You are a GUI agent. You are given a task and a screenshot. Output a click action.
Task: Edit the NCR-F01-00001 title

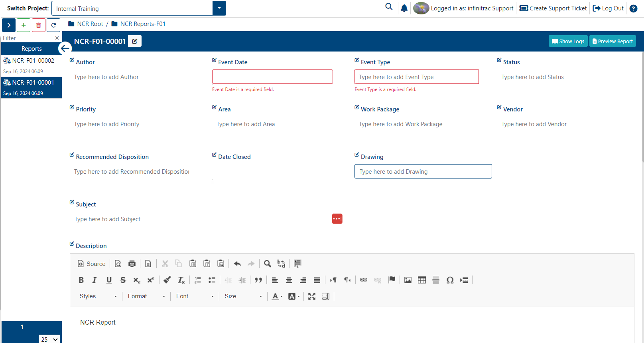pos(135,41)
